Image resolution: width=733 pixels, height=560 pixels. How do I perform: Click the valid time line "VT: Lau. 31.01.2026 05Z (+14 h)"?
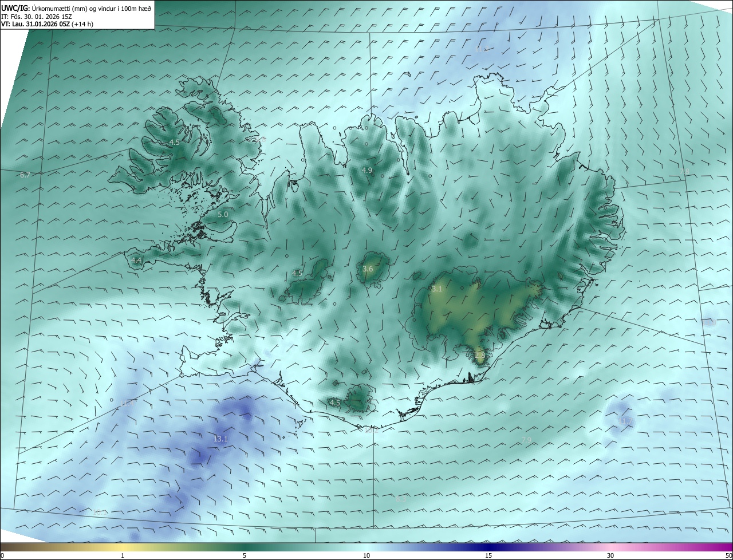click(48, 24)
